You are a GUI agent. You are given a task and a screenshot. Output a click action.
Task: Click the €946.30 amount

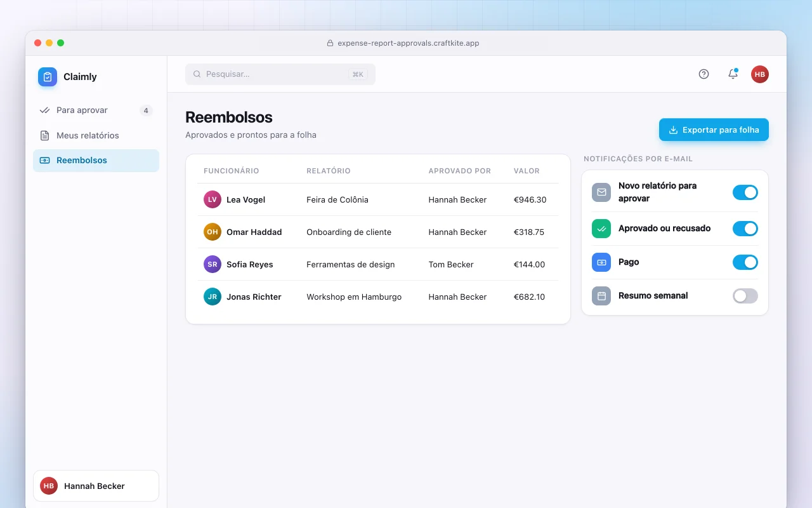pos(530,199)
